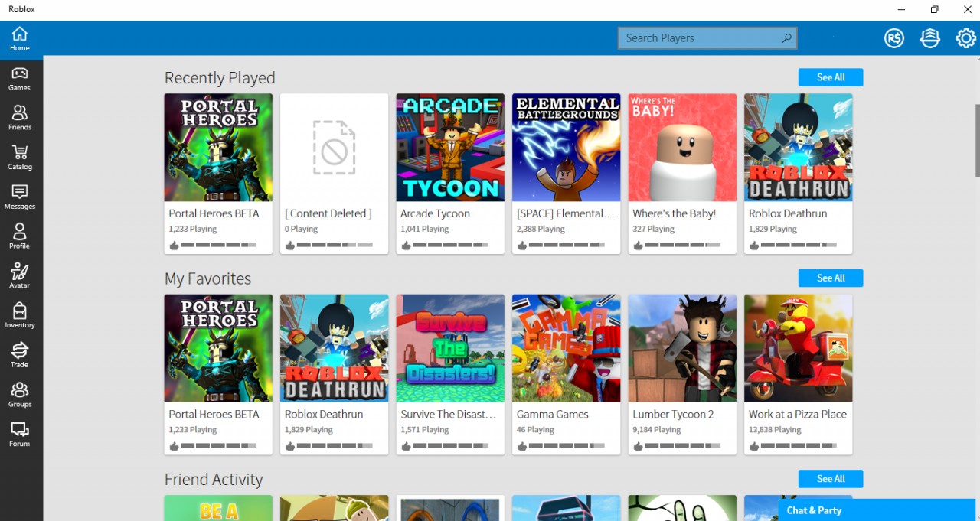Click the Where's the Baby! title text
This screenshot has width=980, height=521.
(674, 213)
